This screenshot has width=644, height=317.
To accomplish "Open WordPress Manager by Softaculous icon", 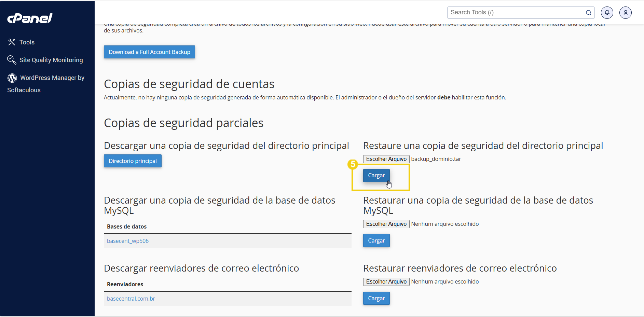I will [x=12, y=78].
